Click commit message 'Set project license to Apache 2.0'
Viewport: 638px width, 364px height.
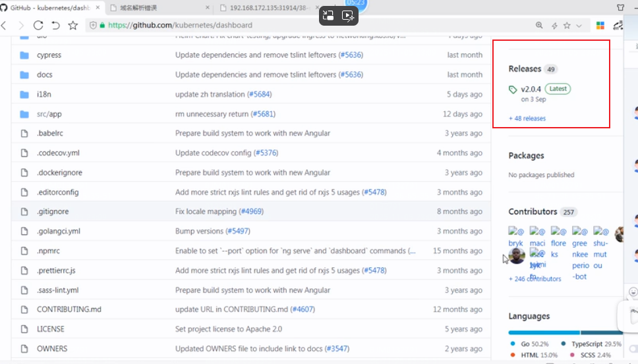(x=228, y=329)
